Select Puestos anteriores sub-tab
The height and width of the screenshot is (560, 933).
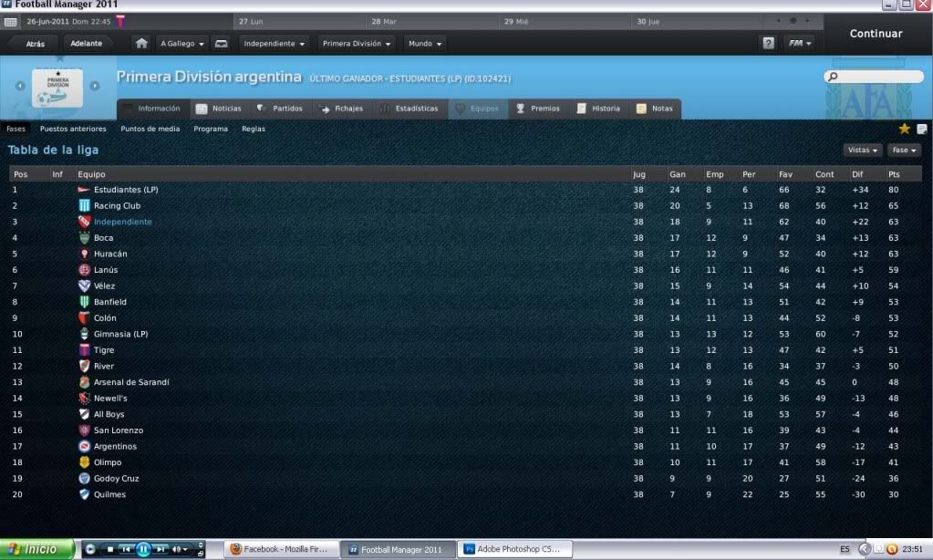coord(73,130)
